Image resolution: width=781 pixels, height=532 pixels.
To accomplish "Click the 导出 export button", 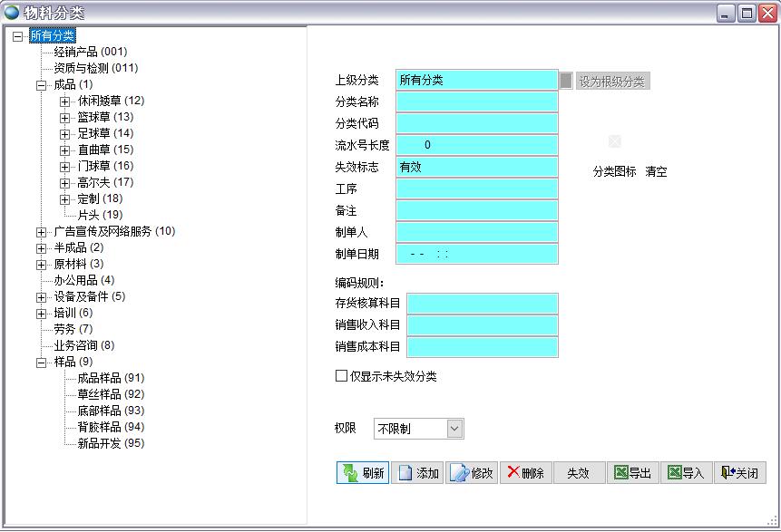I will point(632,473).
